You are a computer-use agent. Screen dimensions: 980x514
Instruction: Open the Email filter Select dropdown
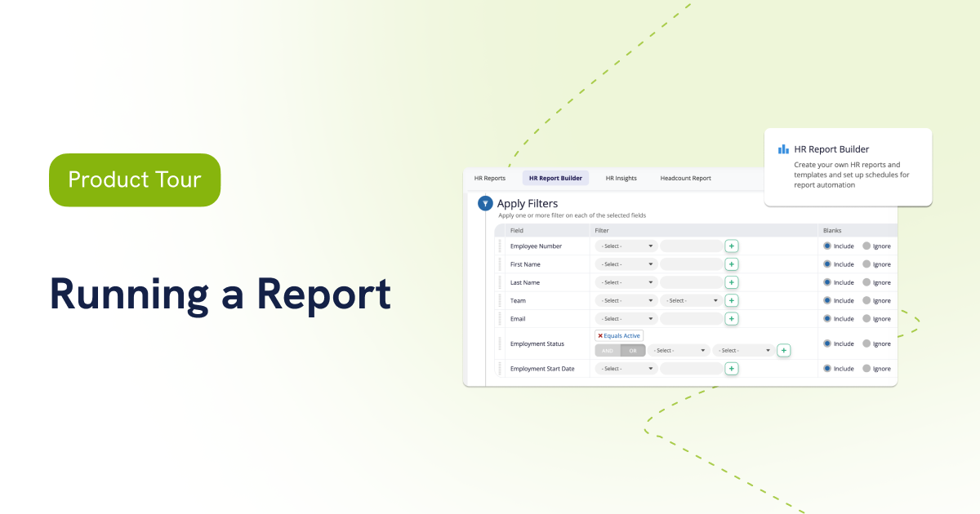pyautogui.click(x=626, y=319)
